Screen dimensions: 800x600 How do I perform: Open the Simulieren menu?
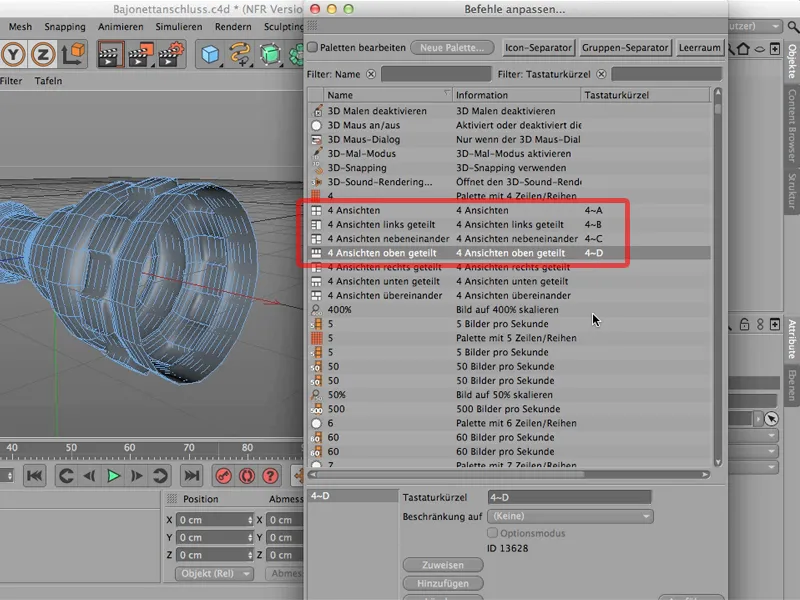click(x=179, y=27)
